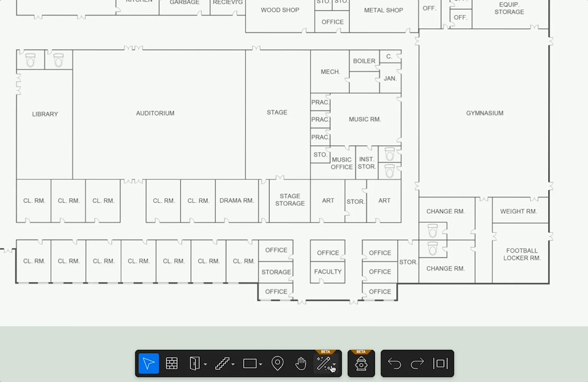
Task: Expand the door tool dropdown arrow
Action: (x=205, y=364)
